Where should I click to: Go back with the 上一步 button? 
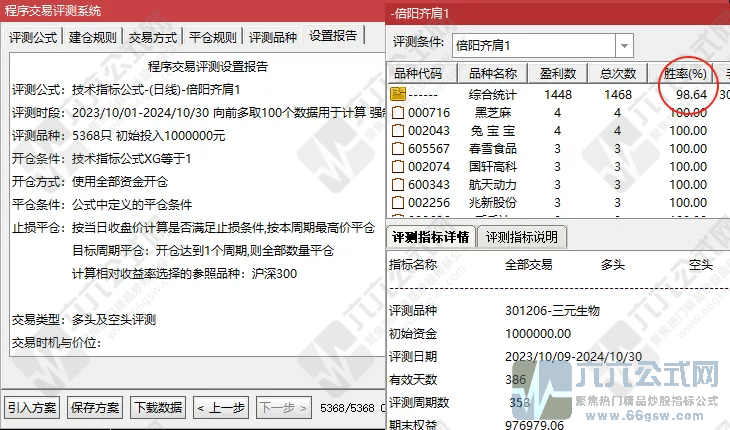click(x=221, y=407)
